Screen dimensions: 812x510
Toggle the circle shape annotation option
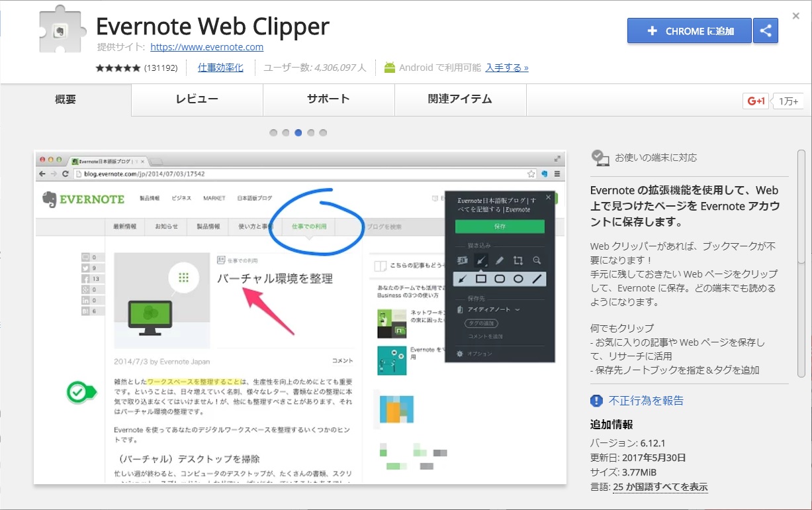click(x=518, y=278)
